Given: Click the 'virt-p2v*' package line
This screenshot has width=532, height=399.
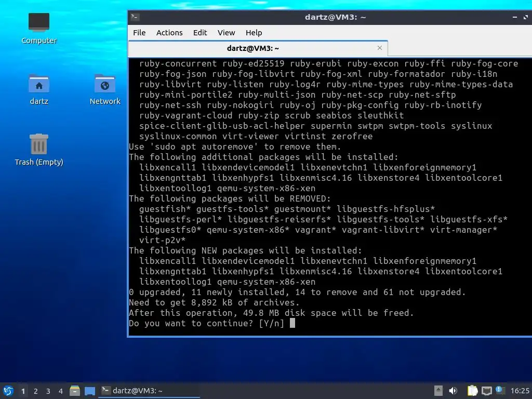Looking at the screenshot, I should (163, 240).
